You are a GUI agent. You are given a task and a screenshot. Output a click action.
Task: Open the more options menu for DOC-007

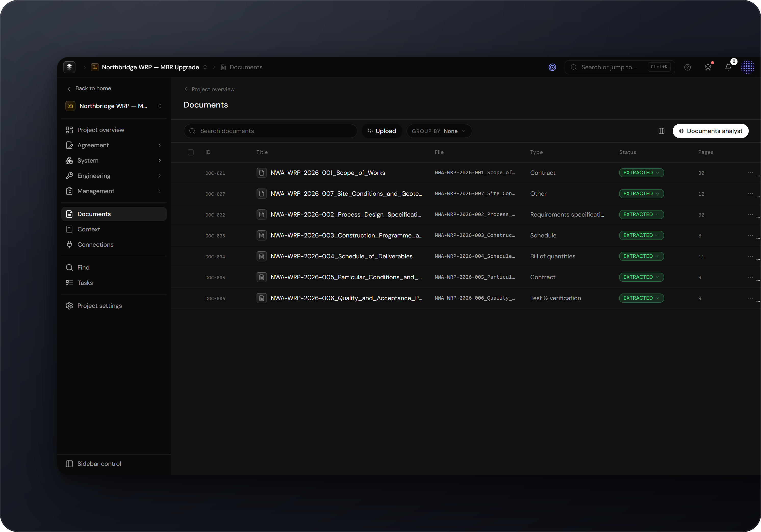click(x=750, y=194)
